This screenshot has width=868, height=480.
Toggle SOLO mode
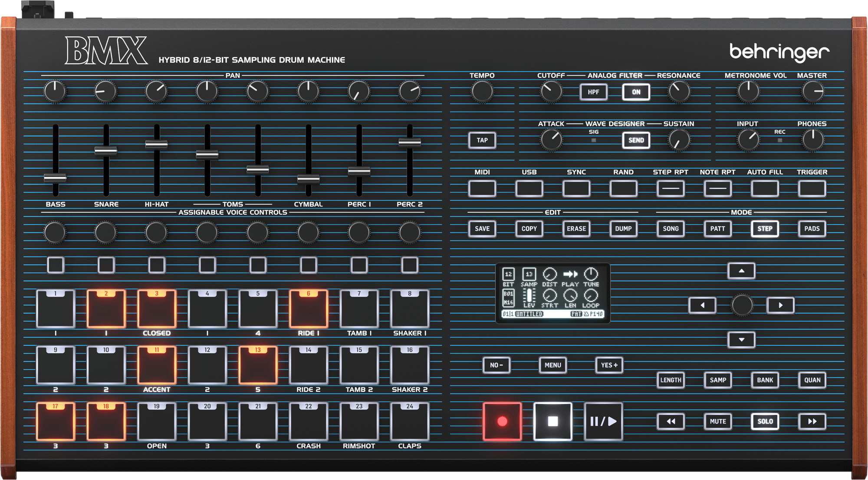[765, 421]
